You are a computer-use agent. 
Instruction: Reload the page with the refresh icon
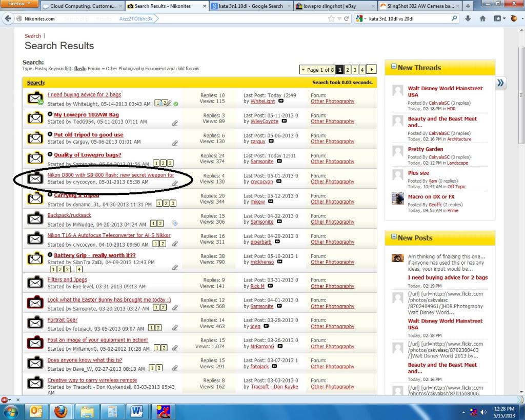(347, 18)
